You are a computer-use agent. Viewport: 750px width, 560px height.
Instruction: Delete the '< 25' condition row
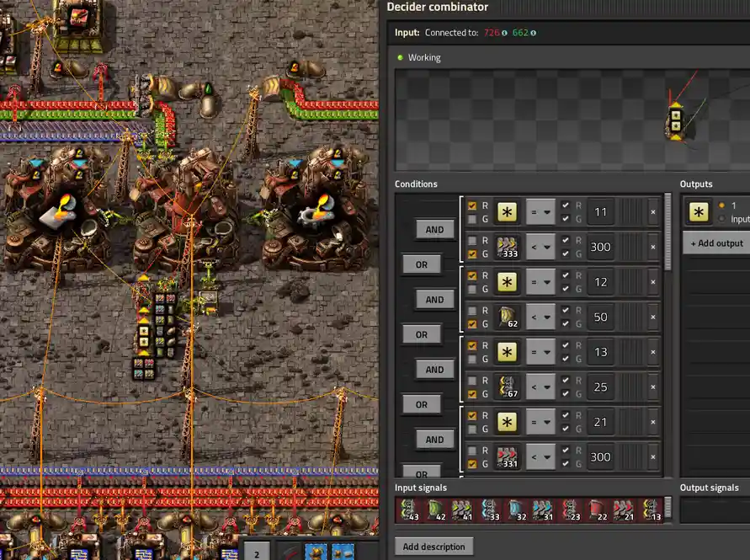653,387
